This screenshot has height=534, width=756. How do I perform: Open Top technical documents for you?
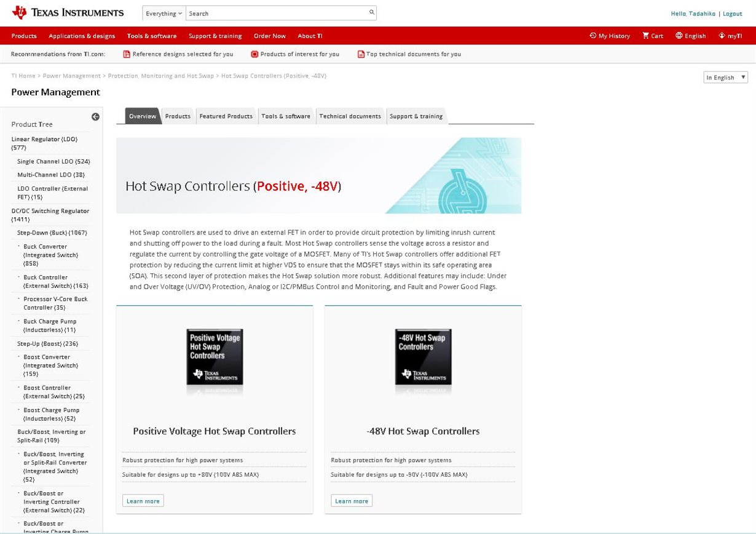[x=414, y=54]
